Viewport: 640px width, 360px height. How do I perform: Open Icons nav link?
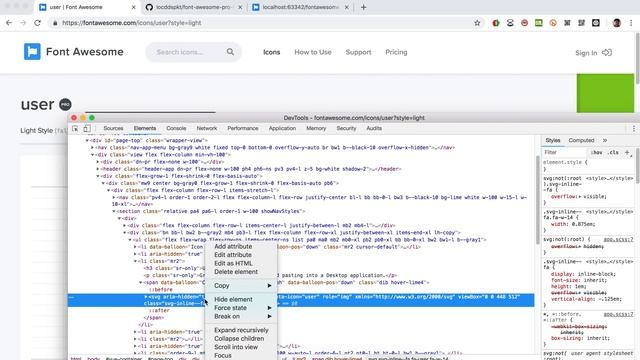(271, 52)
